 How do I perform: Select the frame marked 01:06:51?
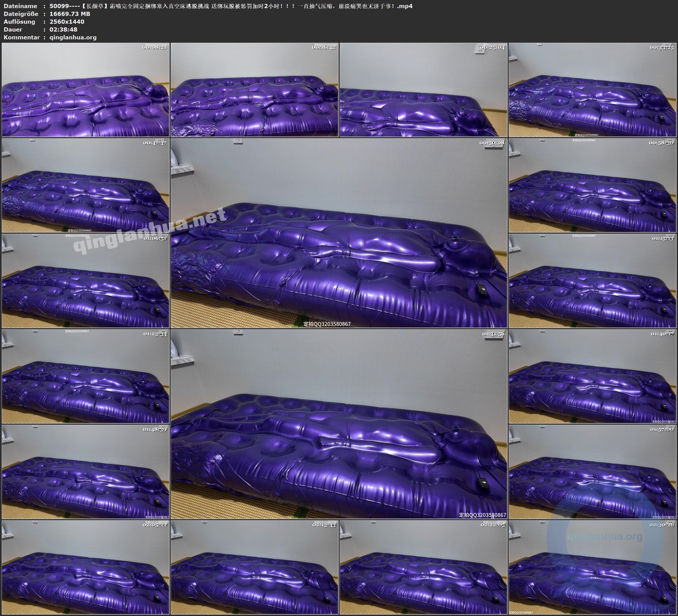(85, 281)
